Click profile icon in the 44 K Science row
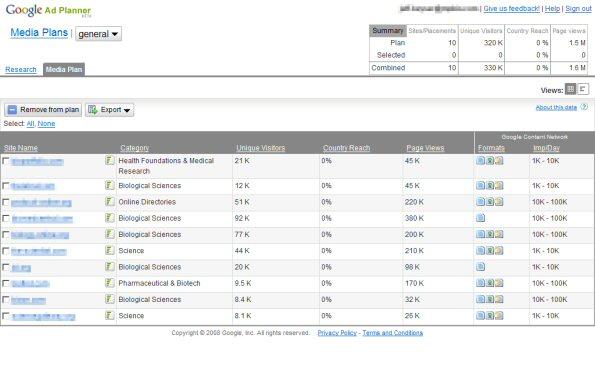 tap(110, 250)
